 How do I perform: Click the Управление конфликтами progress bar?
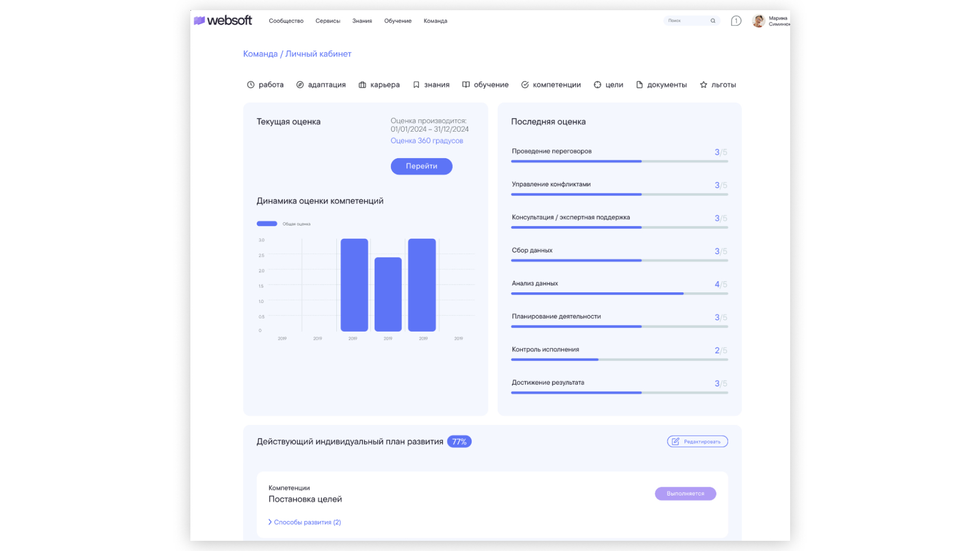[x=620, y=194]
